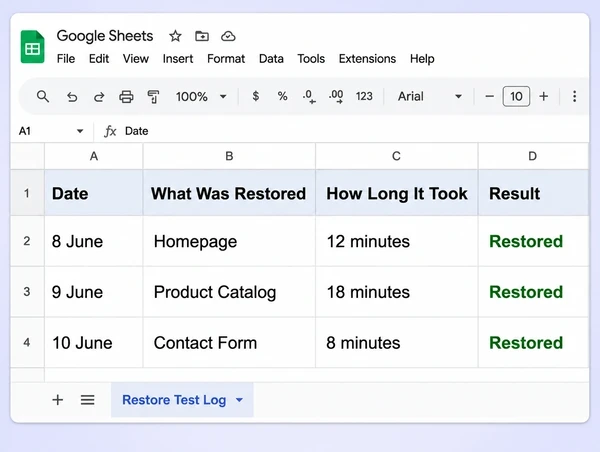The width and height of the screenshot is (600, 452).
Task: Select the paint format roller tool
Action: point(153,97)
